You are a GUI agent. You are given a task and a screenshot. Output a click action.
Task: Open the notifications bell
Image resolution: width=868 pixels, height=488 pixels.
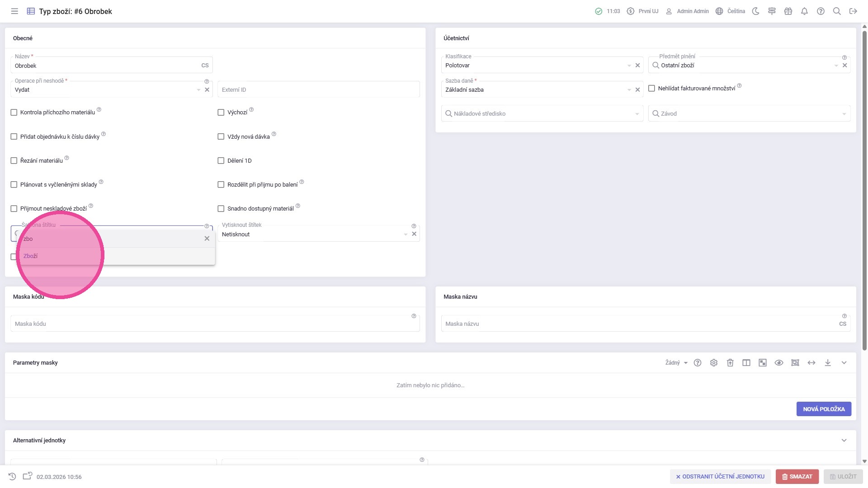[804, 11]
